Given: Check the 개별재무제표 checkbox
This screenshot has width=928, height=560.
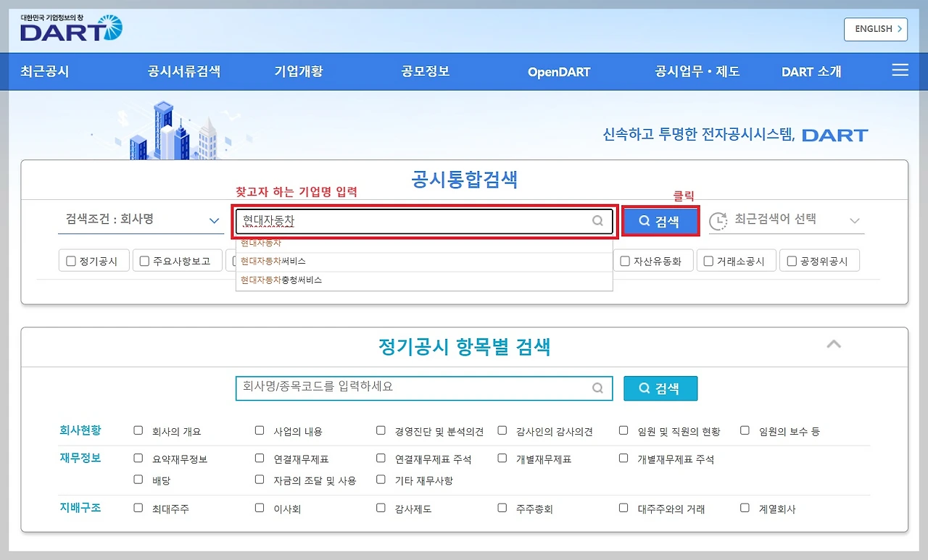Looking at the screenshot, I should coord(502,458).
